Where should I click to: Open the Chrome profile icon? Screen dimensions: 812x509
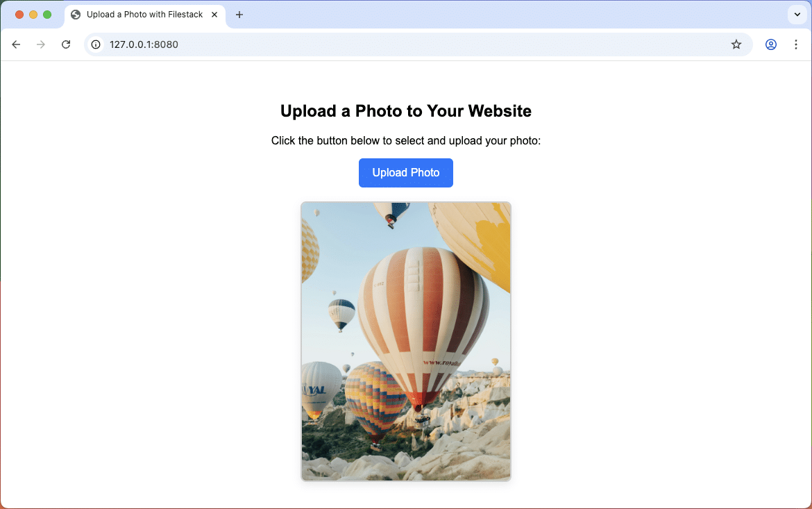[x=770, y=44]
